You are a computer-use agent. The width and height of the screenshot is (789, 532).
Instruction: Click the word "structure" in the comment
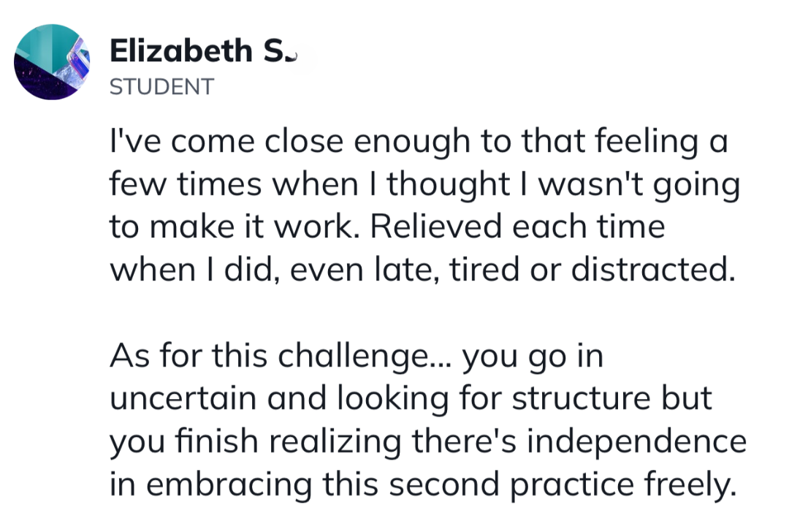[x=582, y=398]
